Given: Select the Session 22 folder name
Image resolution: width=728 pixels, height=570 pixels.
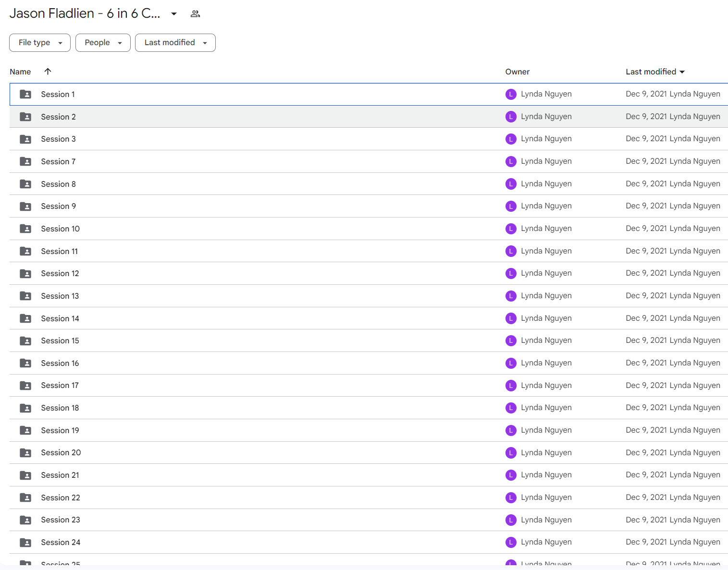Looking at the screenshot, I should 61,497.
